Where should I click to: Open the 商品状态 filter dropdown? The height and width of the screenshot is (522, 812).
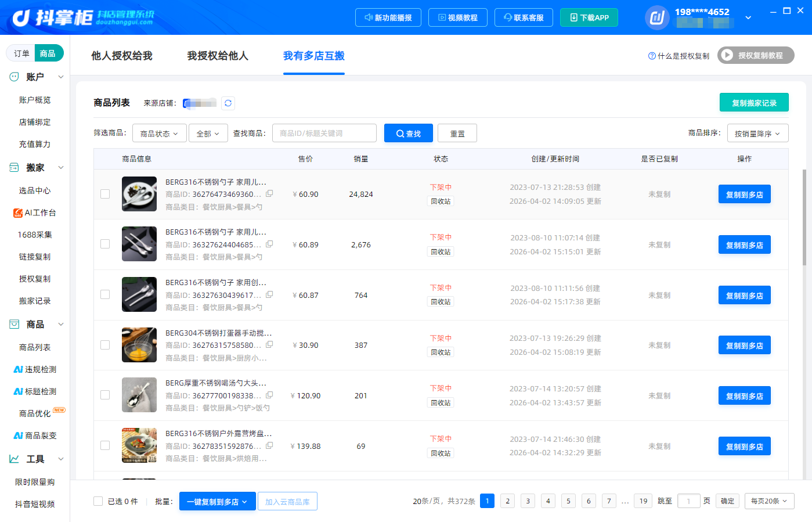pyautogui.click(x=160, y=133)
